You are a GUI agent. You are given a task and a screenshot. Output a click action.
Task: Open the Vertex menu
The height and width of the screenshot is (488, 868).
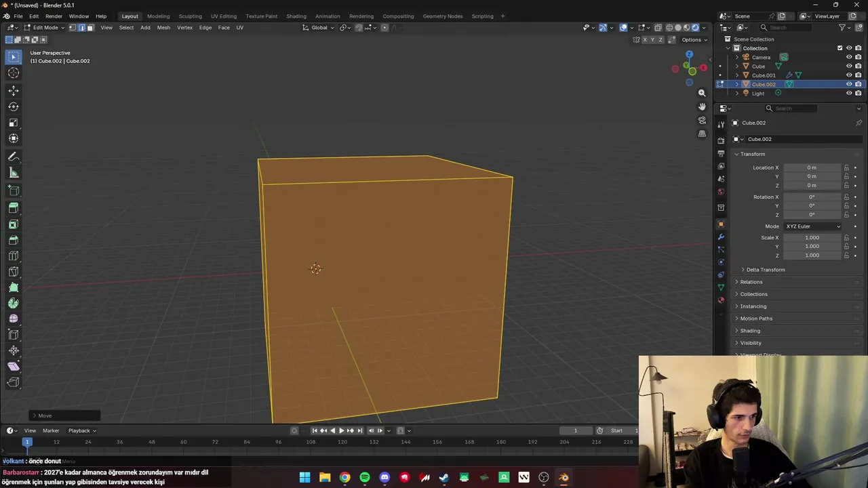184,28
